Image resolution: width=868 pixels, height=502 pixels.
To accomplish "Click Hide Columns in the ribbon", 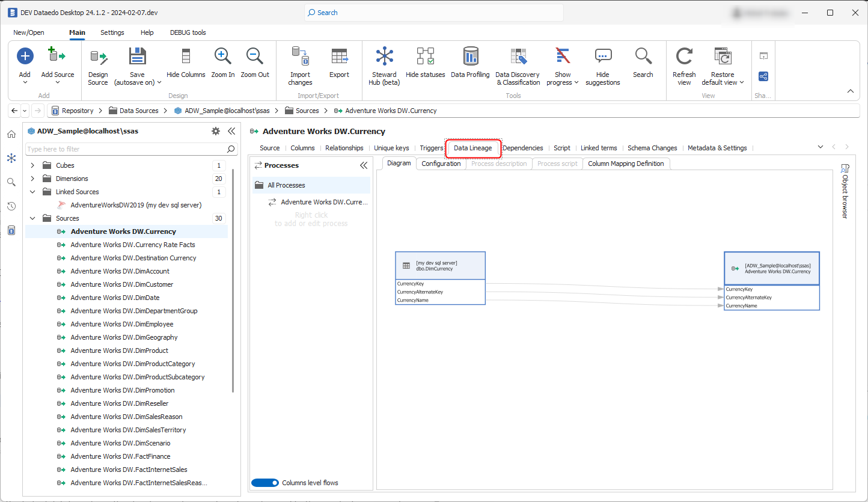I will pyautogui.click(x=186, y=63).
